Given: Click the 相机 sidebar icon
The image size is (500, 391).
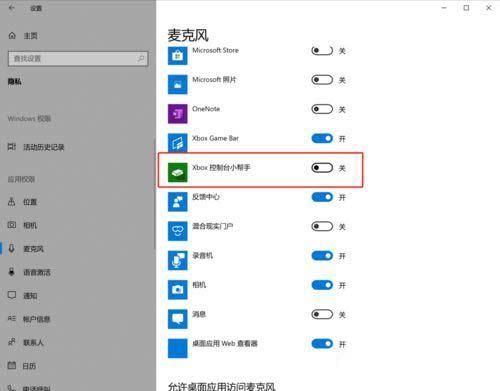Looking at the screenshot, I should 12,225.
